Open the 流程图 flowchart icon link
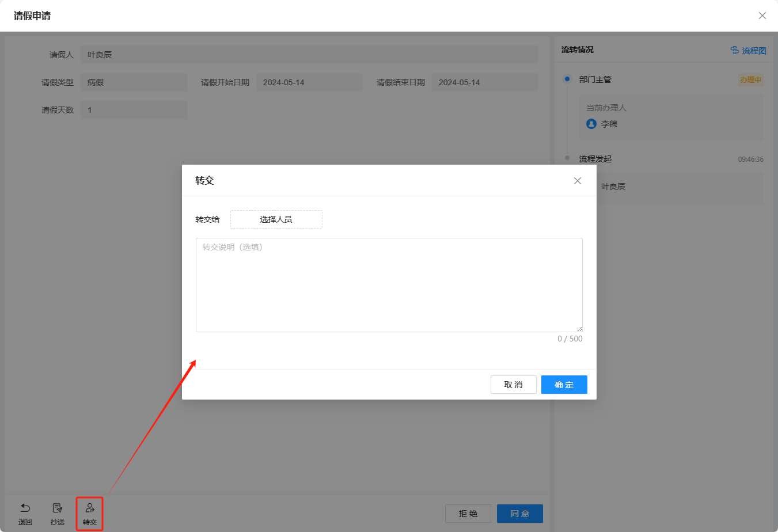778x532 pixels. point(735,51)
